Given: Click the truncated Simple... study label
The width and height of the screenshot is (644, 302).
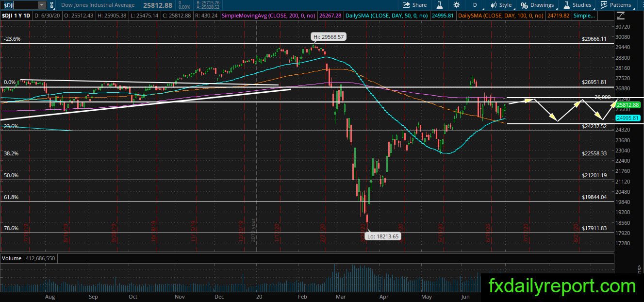Looking at the screenshot, I should [x=584, y=16].
